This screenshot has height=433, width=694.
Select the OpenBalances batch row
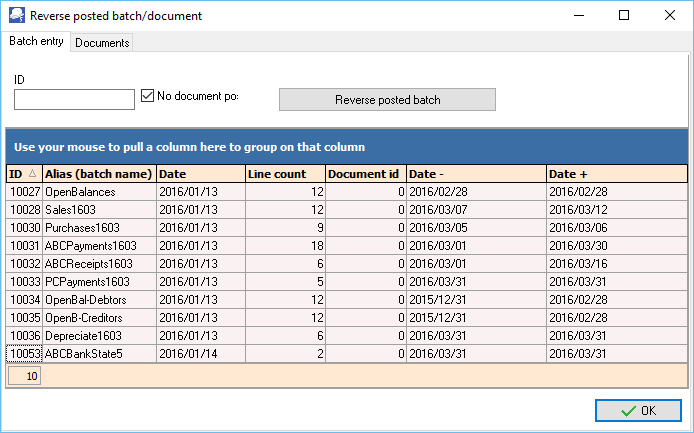98,192
